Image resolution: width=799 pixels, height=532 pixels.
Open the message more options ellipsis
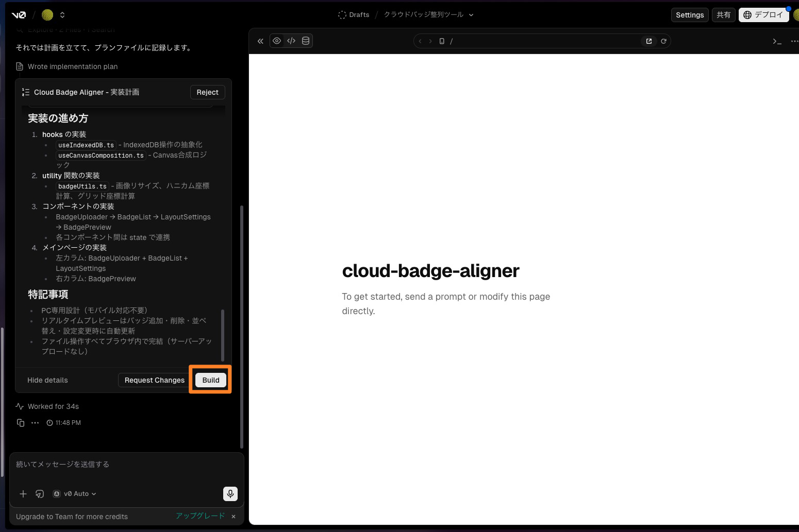tap(35, 423)
